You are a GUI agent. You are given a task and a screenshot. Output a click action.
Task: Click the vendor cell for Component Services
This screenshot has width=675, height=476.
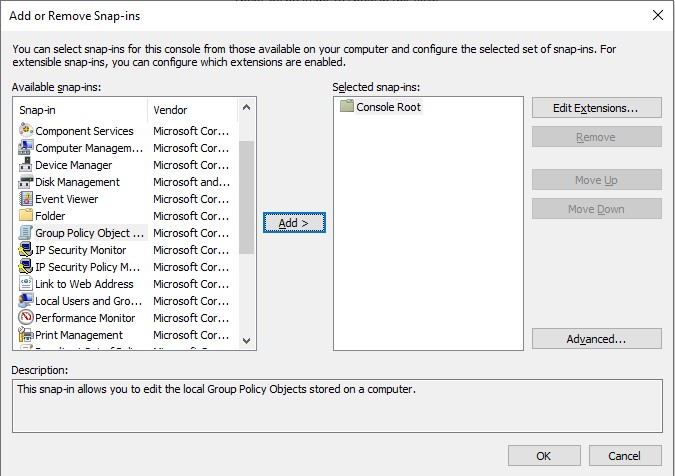pos(191,131)
